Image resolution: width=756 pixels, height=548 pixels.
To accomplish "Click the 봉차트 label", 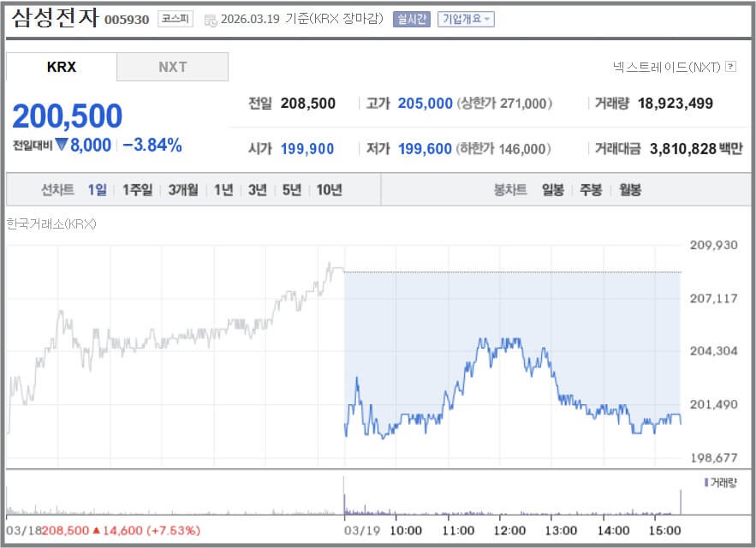I will (510, 189).
